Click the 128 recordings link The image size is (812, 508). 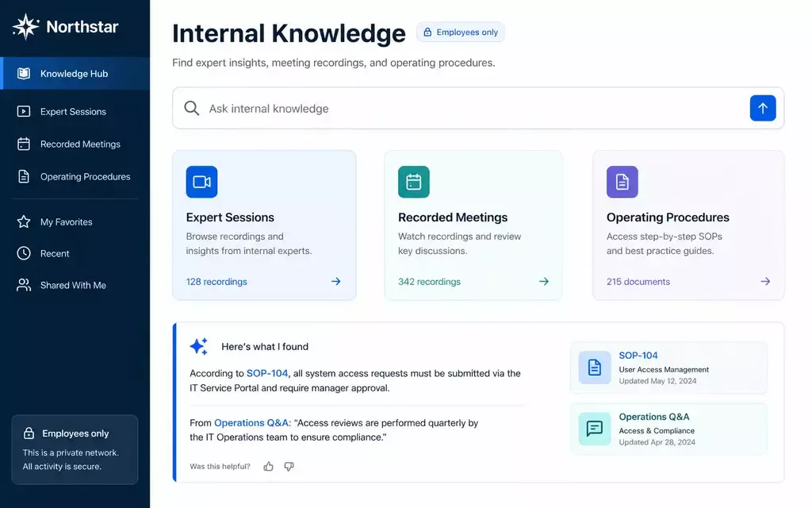[x=216, y=282]
